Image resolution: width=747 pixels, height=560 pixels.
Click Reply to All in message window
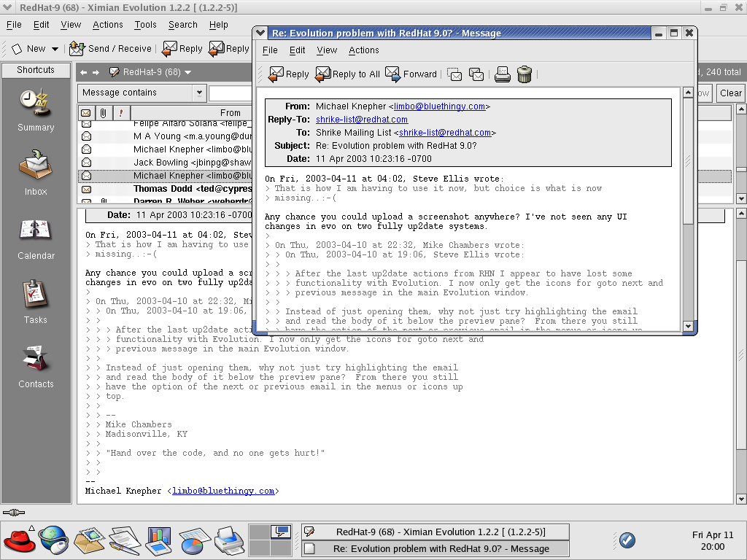348,74
